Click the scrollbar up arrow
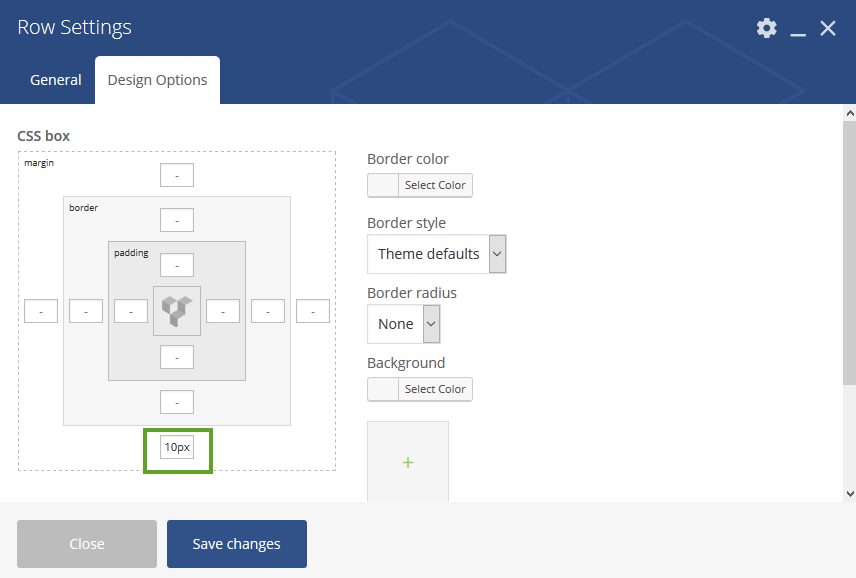 click(x=850, y=113)
